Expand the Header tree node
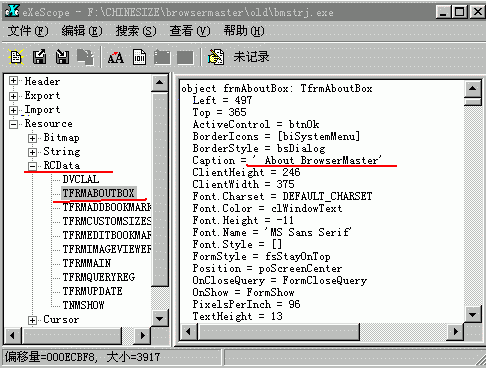 click(x=13, y=81)
